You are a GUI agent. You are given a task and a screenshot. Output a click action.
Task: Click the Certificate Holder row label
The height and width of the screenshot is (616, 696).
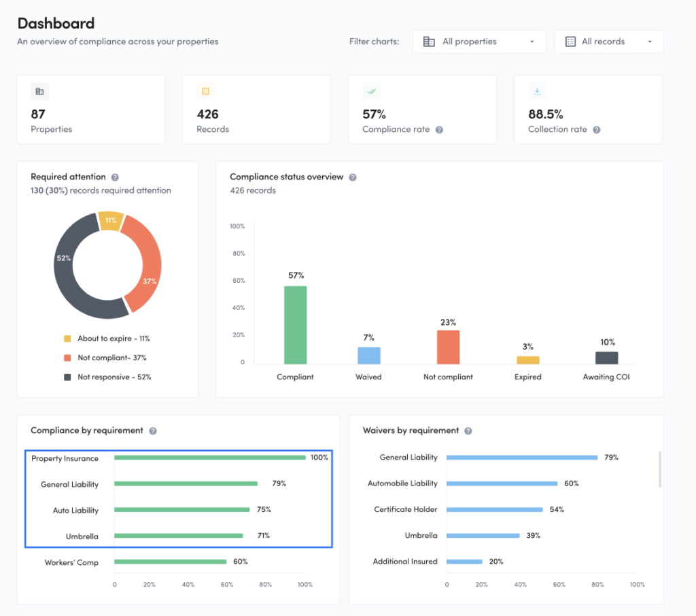(406, 509)
